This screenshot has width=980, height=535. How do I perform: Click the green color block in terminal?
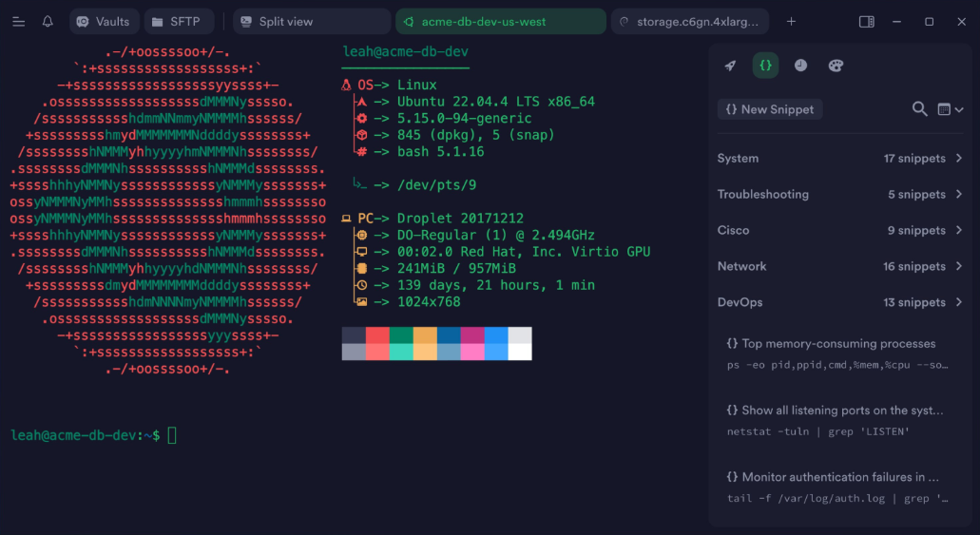coord(401,335)
